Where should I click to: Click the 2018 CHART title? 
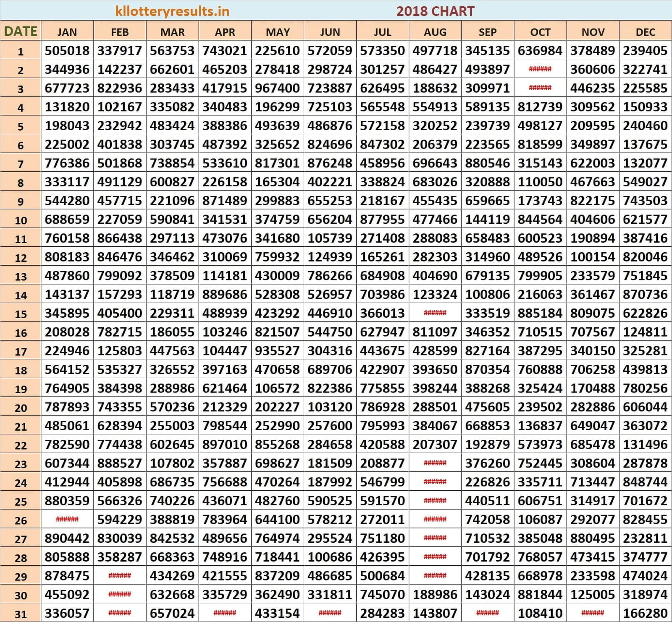[435, 11]
